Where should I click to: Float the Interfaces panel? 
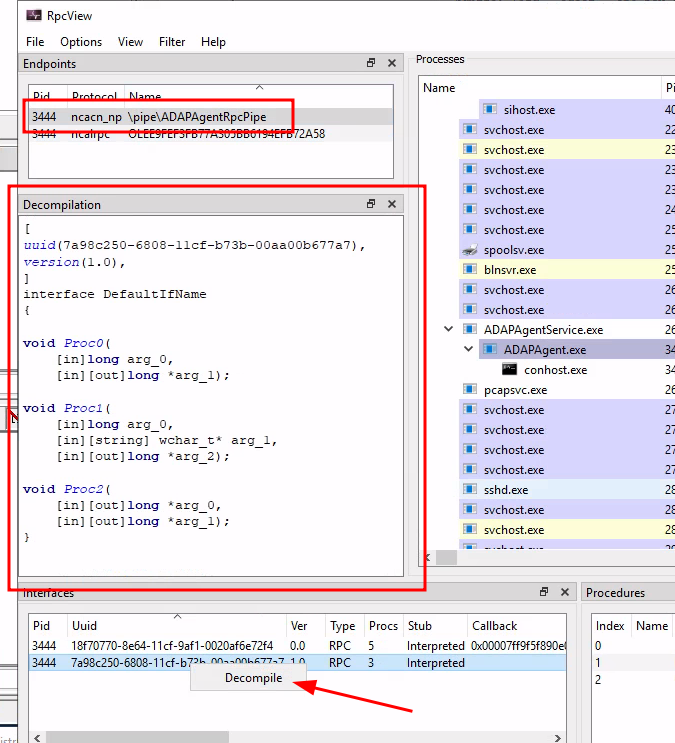point(544,592)
